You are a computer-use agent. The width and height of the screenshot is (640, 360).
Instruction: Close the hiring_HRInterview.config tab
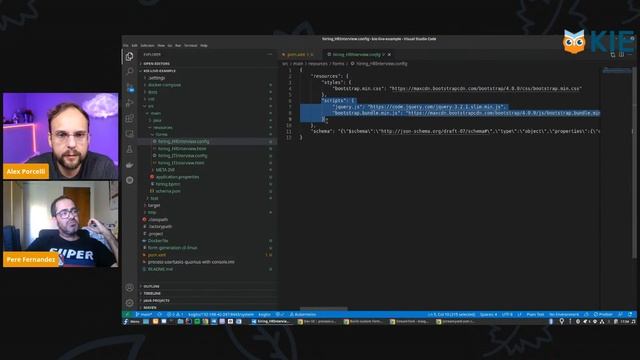coord(389,54)
